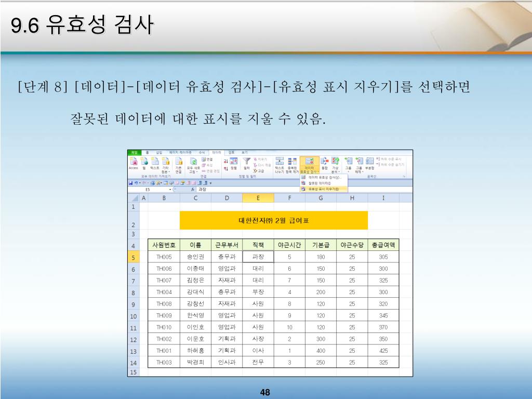Click the cell 김정은
The width and height of the screenshot is (532, 399).
pos(195,280)
